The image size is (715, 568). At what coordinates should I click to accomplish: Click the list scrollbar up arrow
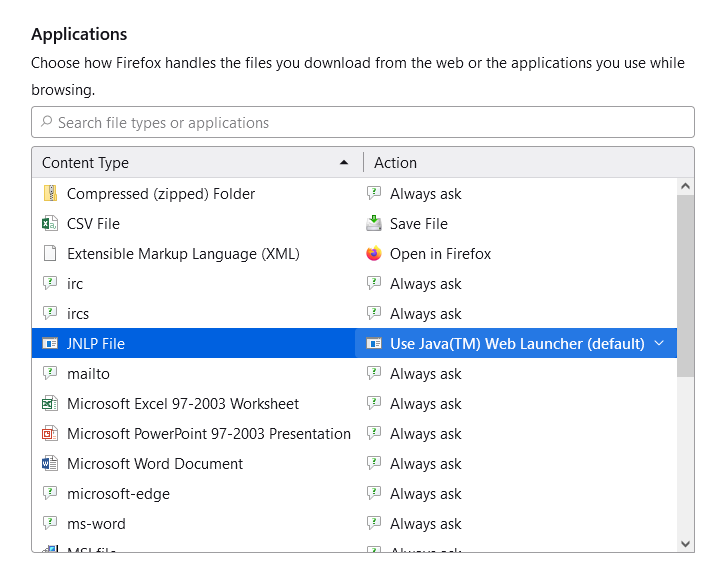(685, 186)
